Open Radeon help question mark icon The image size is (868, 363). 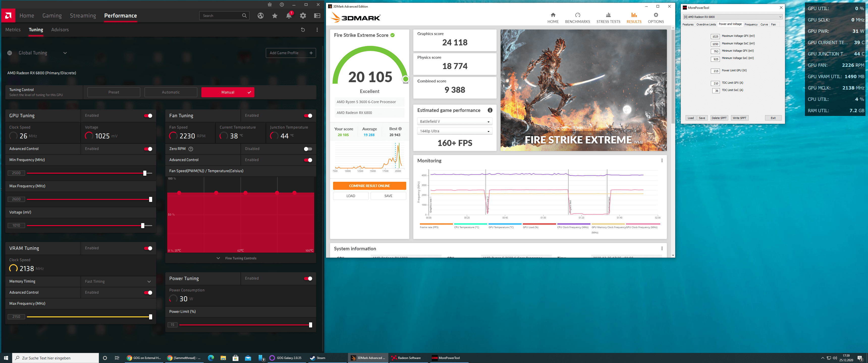pyautogui.click(x=282, y=5)
